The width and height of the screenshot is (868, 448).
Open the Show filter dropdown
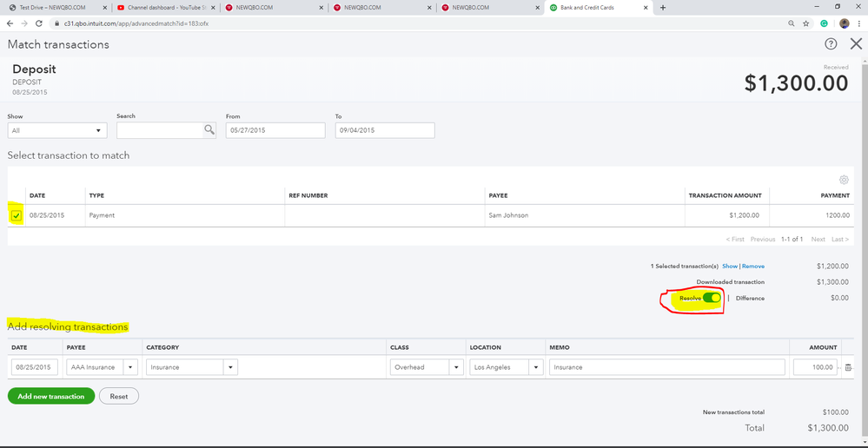pyautogui.click(x=57, y=130)
